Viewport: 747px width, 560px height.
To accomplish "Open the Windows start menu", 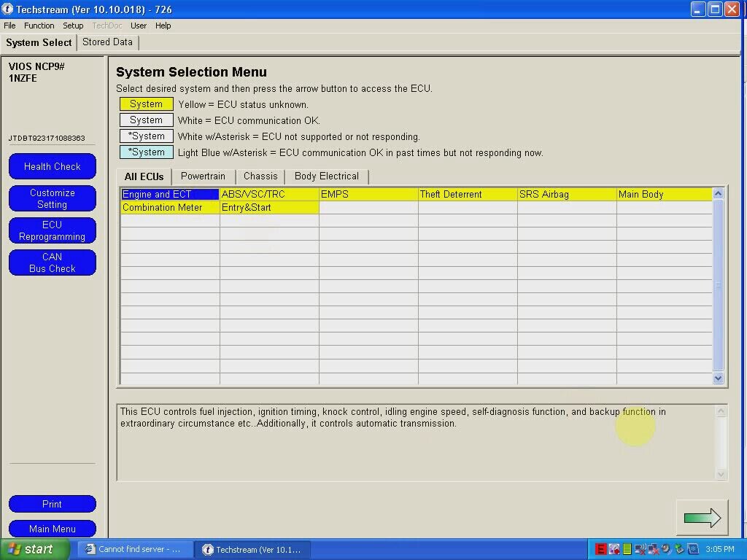I will (34, 550).
